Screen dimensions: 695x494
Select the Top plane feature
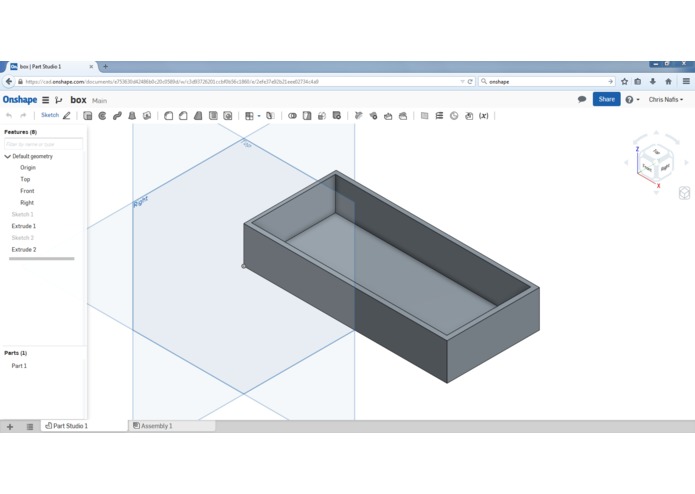(25, 179)
